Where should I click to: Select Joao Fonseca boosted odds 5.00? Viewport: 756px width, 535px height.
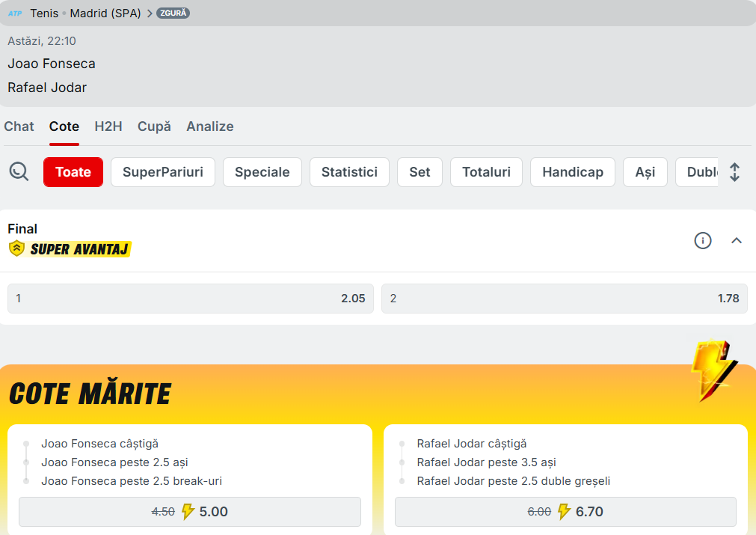tap(190, 512)
